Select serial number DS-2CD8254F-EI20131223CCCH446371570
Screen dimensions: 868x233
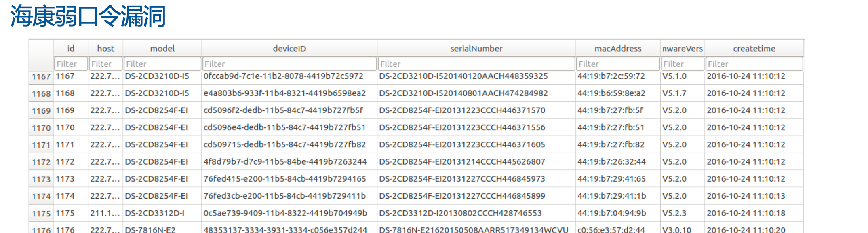coord(476,110)
